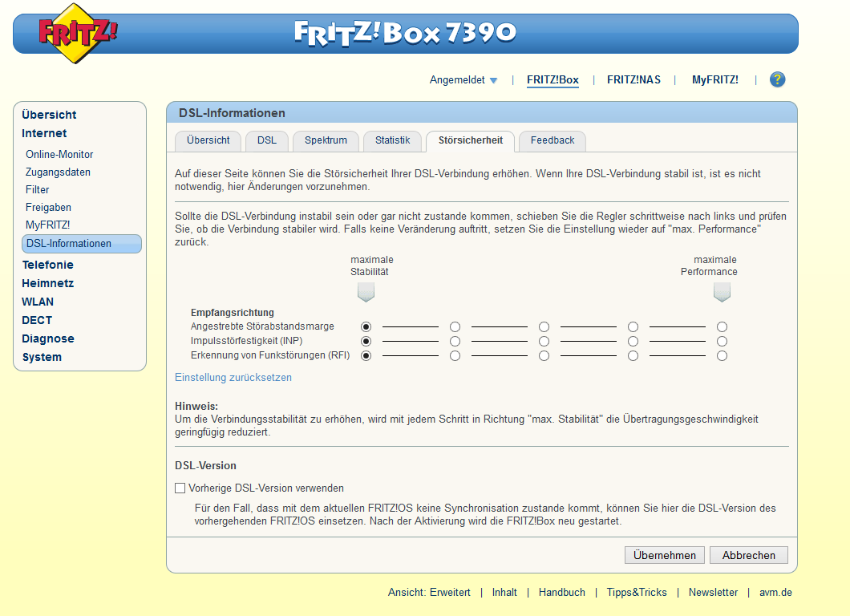This screenshot has height=616, width=850.
Task: Open the Statistik tab
Action: (392, 140)
